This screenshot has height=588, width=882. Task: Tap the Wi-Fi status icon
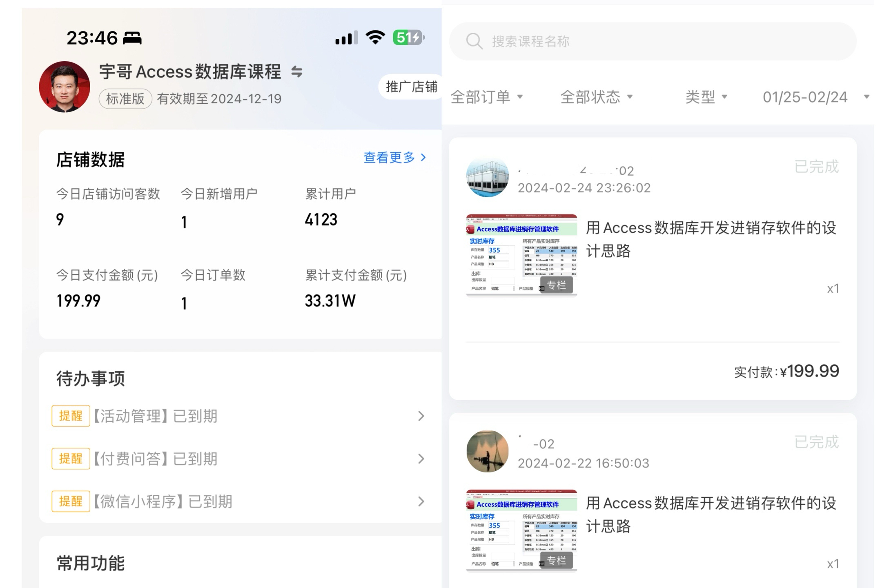[375, 38]
